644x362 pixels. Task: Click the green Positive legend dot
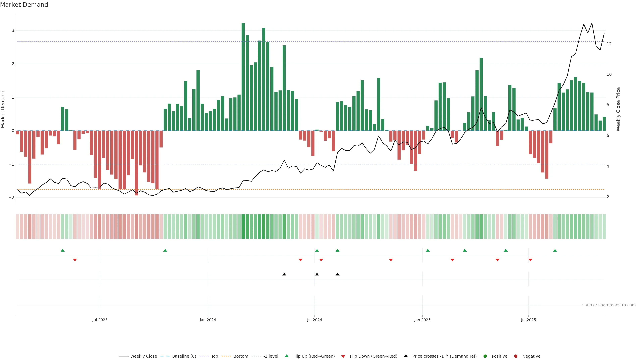[485, 356]
